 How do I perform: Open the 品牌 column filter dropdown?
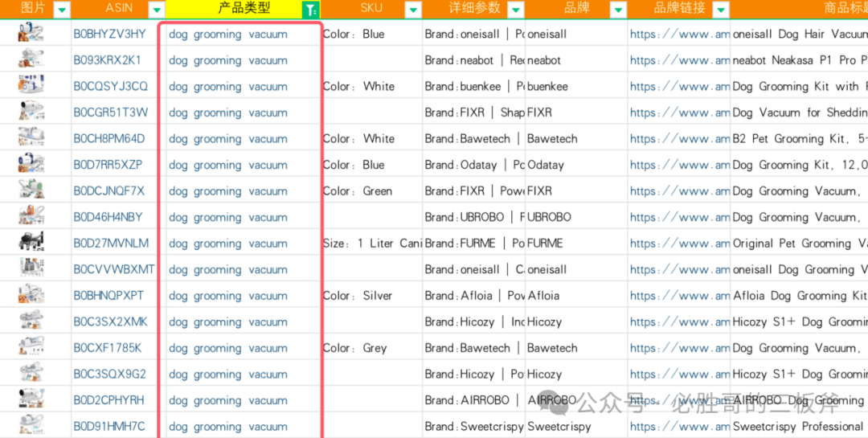tap(618, 10)
